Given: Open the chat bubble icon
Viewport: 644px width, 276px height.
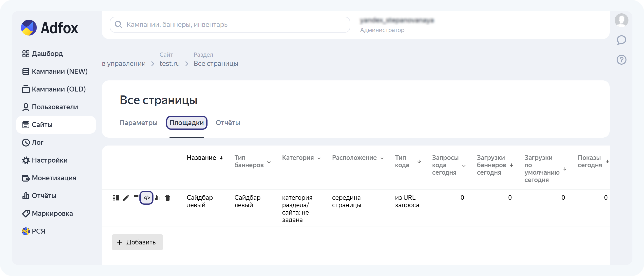Looking at the screenshot, I should 621,40.
